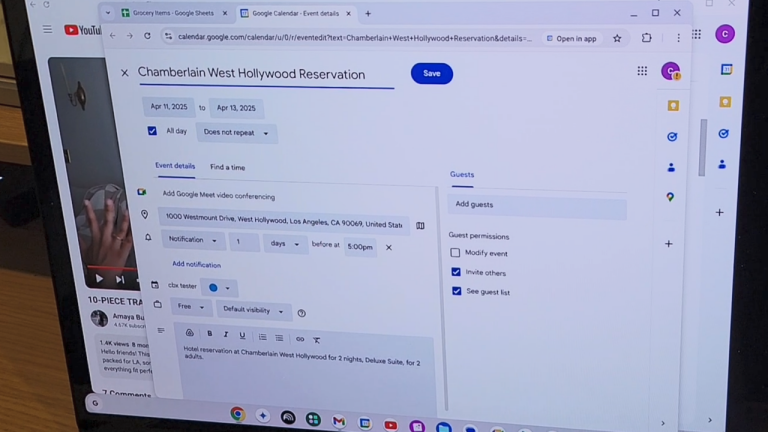Screen dimensions: 768x432
Task: Open the calendar color picker dropdown
Action: [218, 288]
